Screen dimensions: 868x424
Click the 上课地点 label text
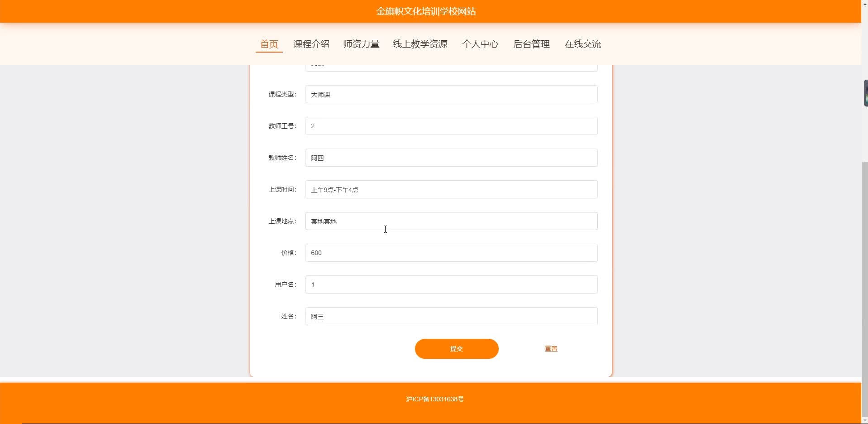pyautogui.click(x=282, y=221)
